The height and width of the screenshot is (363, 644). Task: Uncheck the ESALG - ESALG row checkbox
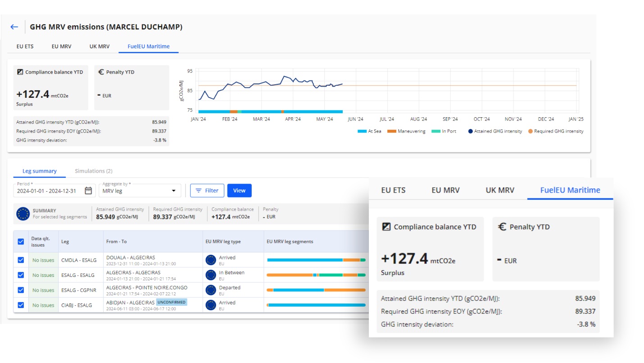21,275
